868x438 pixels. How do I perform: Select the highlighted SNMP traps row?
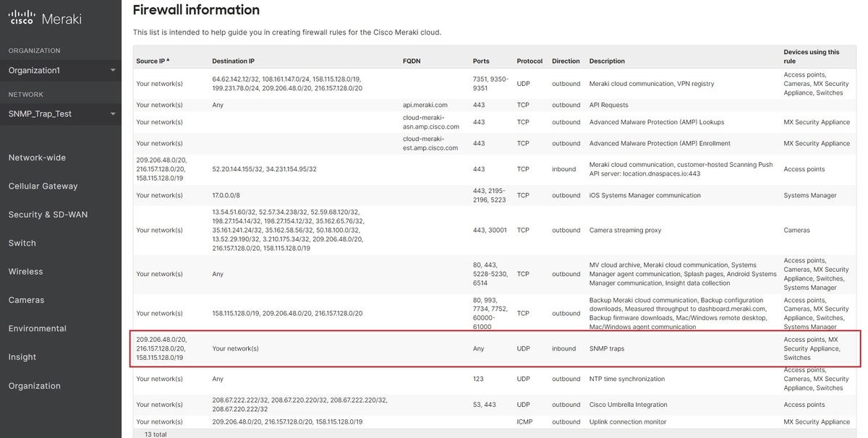coord(495,348)
